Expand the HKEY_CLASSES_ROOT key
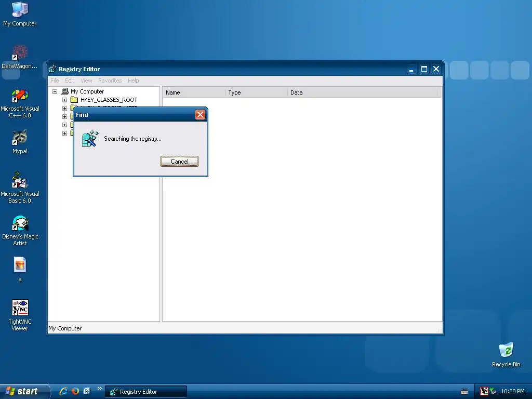The height and width of the screenshot is (399, 532). point(64,100)
